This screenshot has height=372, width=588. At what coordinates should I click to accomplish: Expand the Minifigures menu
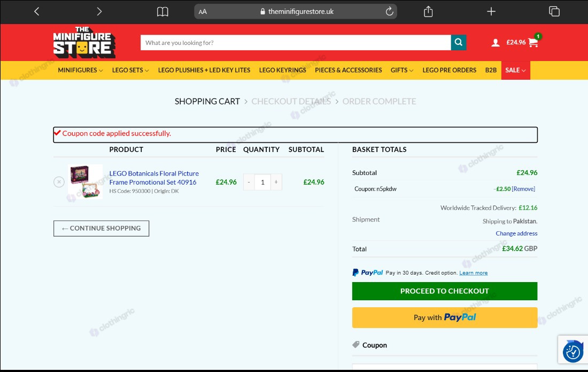pyautogui.click(x=80, y=70)
